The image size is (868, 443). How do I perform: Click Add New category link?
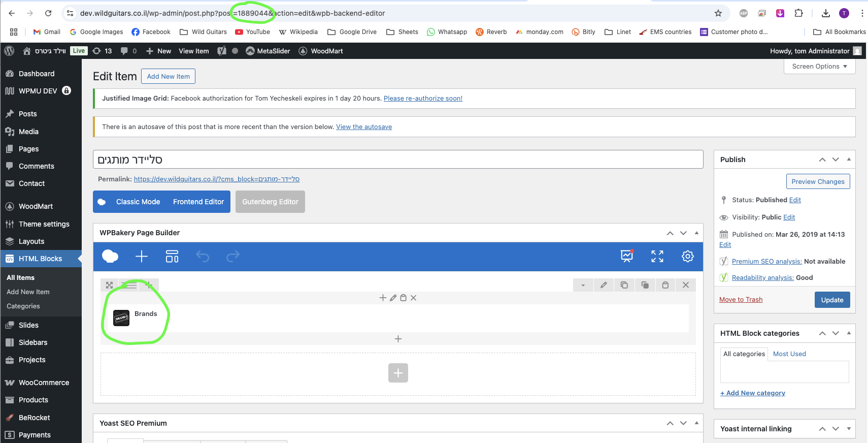pos(753,393)
